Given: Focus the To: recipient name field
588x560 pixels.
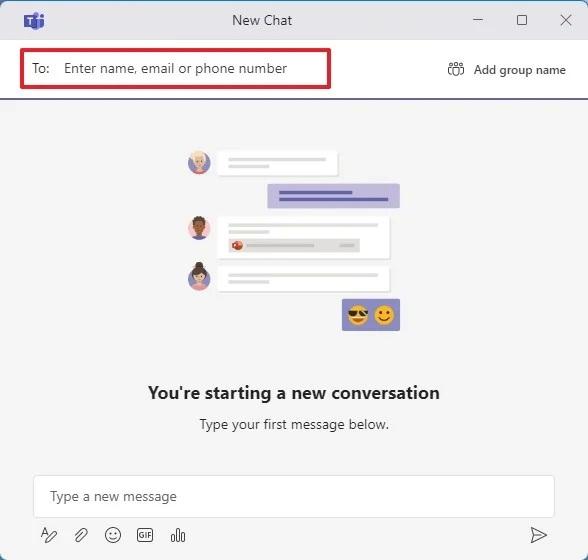Looking at the screenshot, I should pyautogui.click(x=176, y=68).
